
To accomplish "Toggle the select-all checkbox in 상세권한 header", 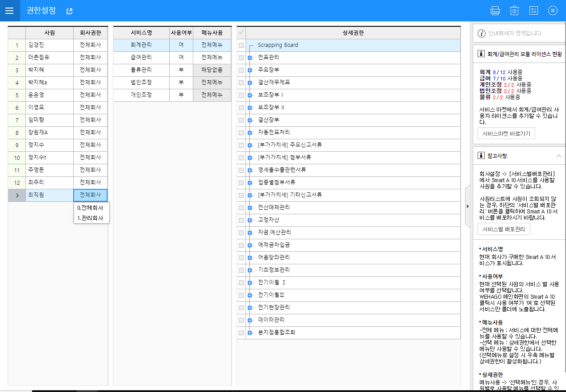I will pos(241,33).
